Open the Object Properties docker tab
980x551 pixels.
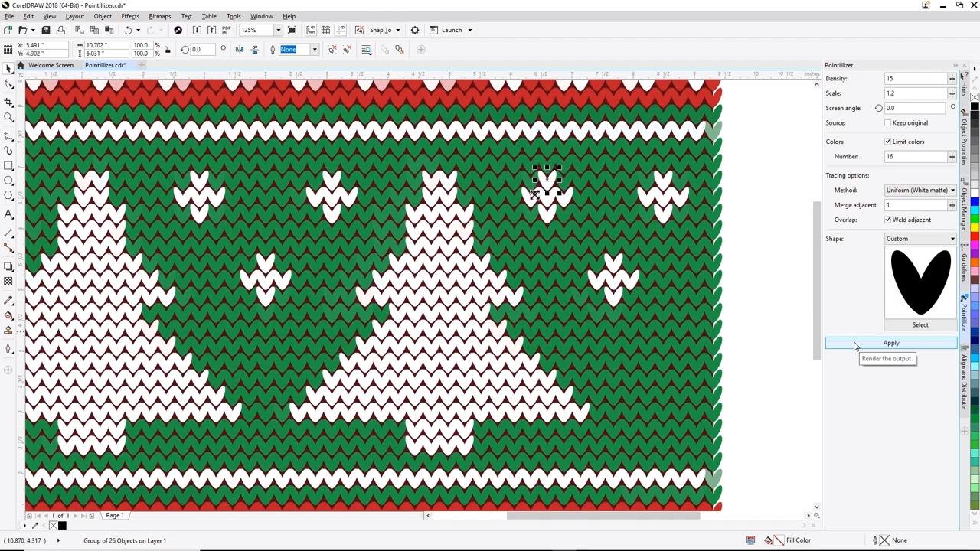coord(965,137)
